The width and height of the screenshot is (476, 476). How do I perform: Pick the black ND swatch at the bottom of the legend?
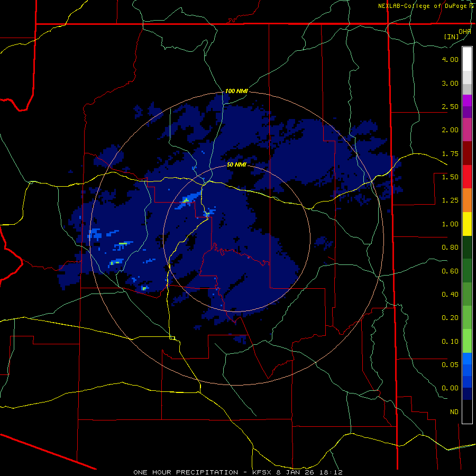[x=467, y=411]
